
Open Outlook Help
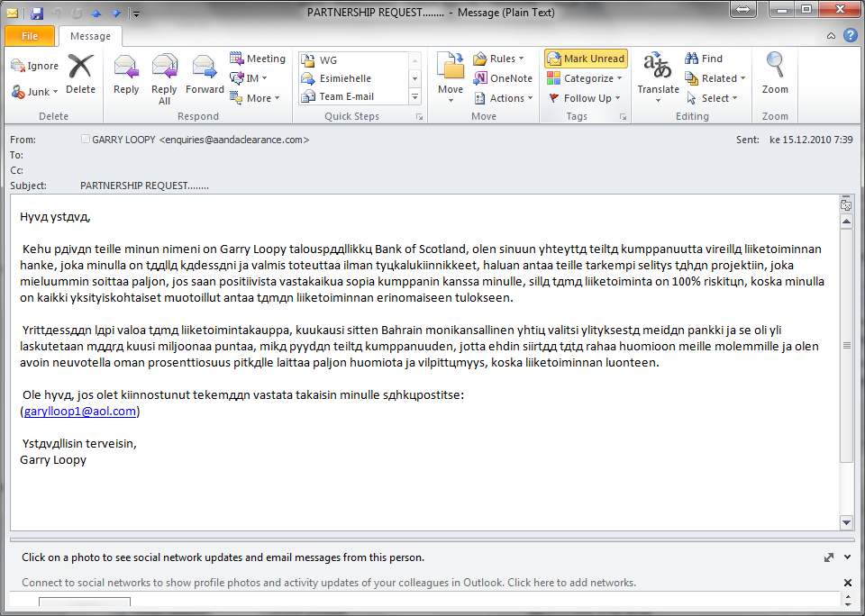850,36
